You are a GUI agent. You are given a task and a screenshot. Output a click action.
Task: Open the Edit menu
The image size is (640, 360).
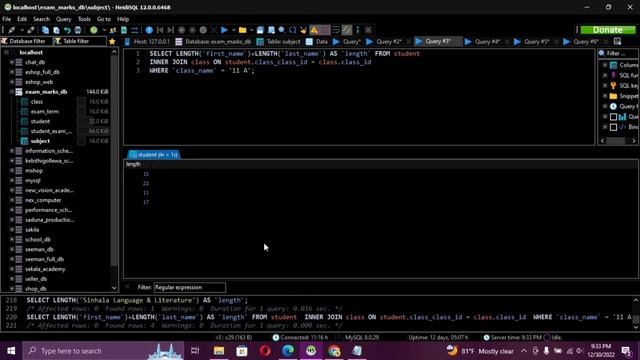point(22,19)
